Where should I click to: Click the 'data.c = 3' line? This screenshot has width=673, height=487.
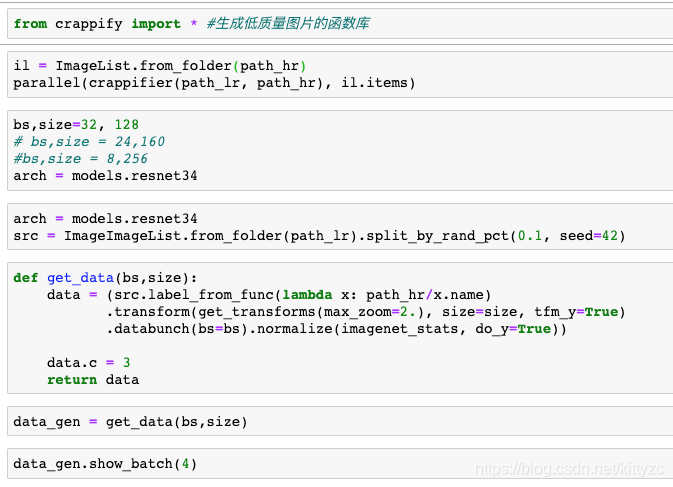click(x=89, y=363)
